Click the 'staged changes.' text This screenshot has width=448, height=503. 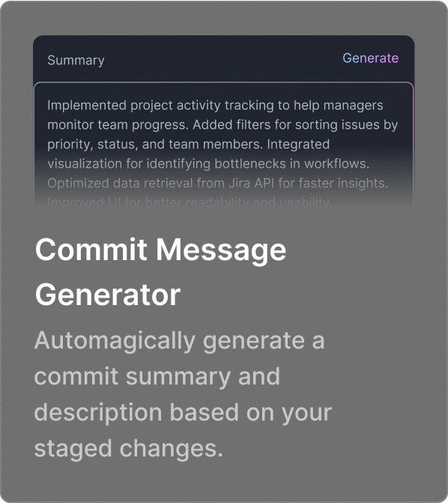(129, 448)
